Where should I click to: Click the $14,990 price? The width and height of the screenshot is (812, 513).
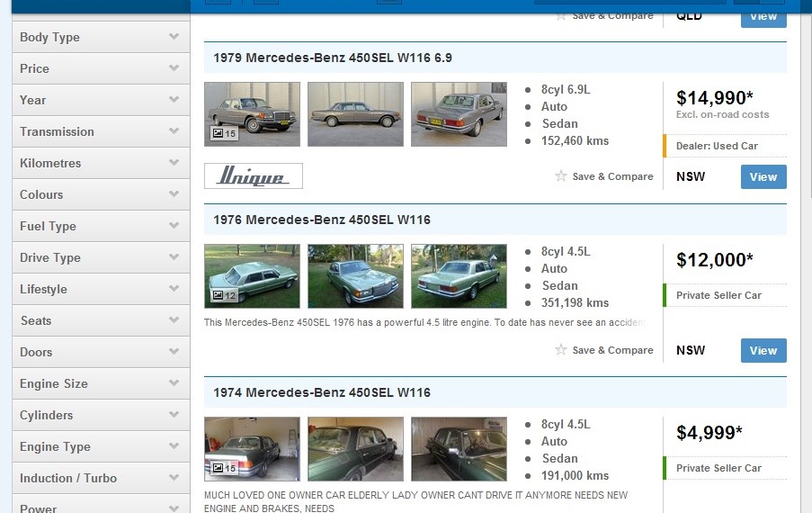click(x=715, y=97)
